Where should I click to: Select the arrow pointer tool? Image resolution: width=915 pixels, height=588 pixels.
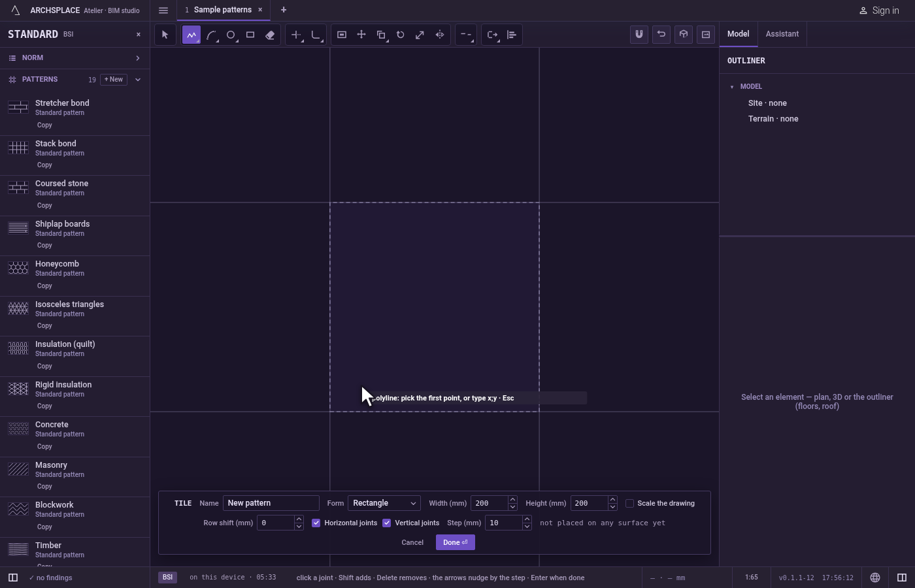coord(165,35)
